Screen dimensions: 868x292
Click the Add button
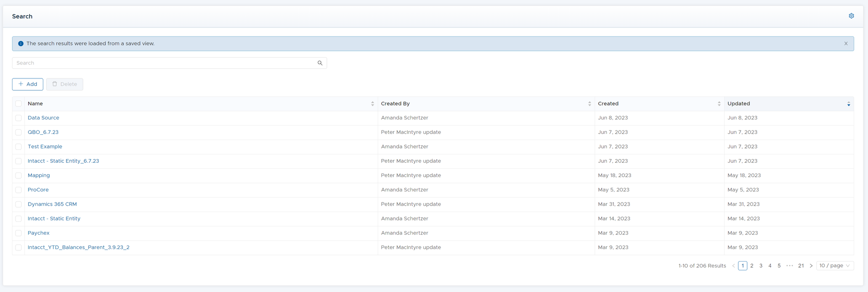[28, 84]
